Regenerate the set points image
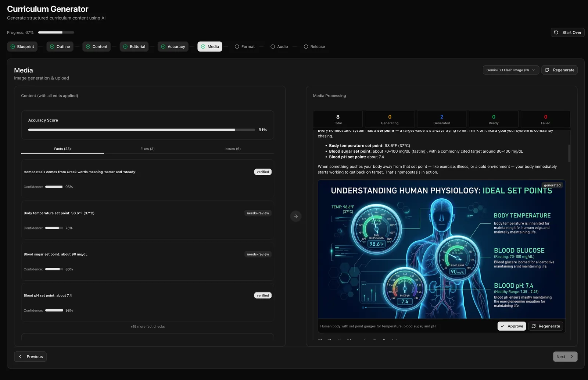This screenshot has height=380, width=588. pyautogui.click(x=546, y=326)
